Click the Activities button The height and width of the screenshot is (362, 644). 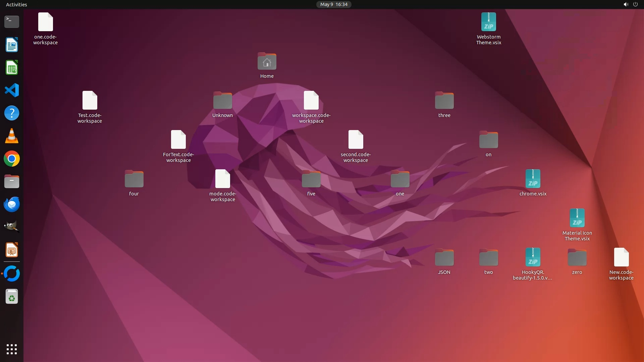tap(16, 4)
